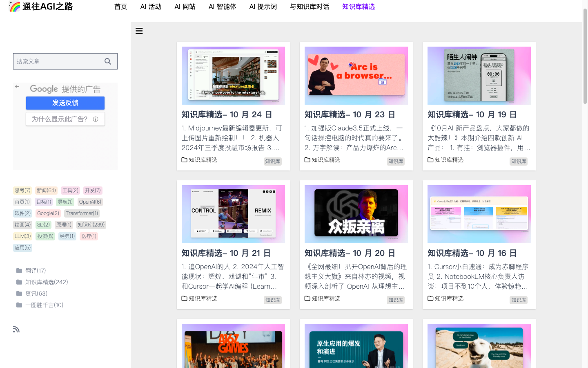Click the 为什么显示此广告? button
The height and width of the screenshot is (368, 588).
(65, 119)
